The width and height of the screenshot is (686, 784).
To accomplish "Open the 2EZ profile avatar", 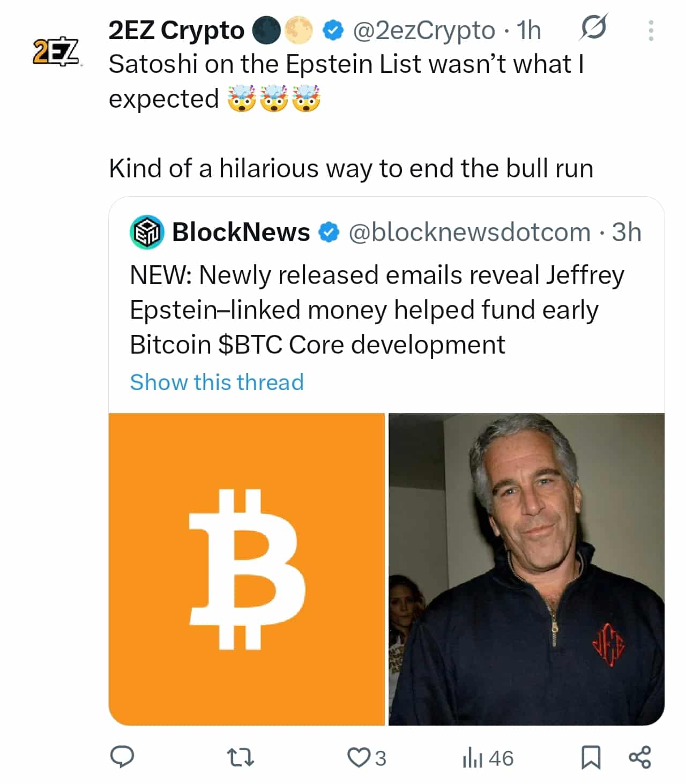I will (x=56, y=52).
